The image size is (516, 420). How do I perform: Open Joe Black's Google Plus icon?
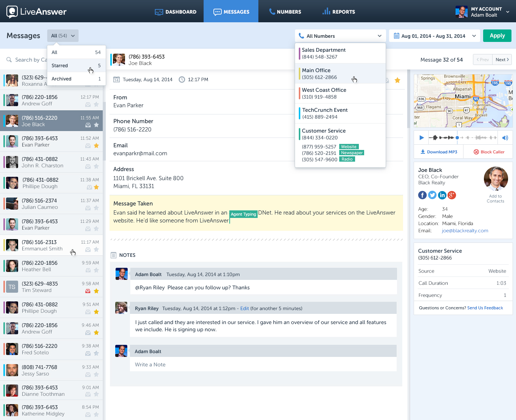click(452, 195)
